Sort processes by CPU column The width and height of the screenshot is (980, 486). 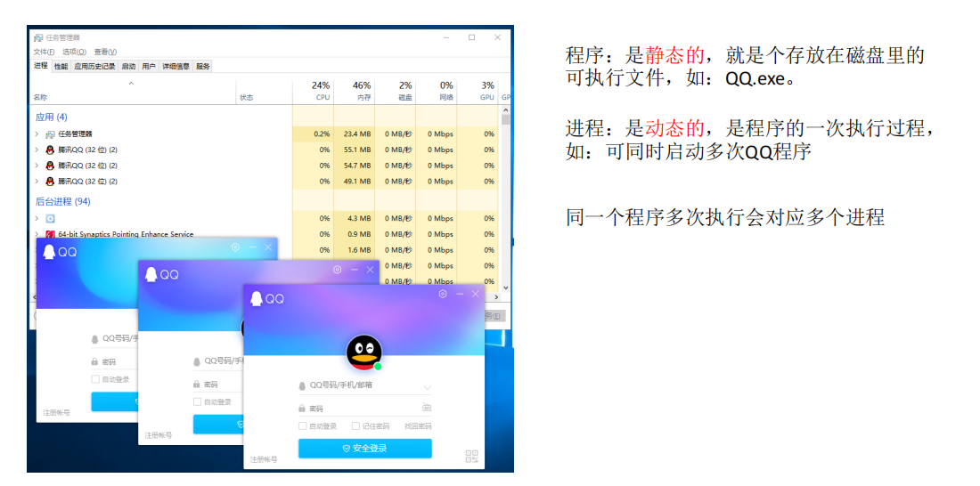click(x=313, y=91)
